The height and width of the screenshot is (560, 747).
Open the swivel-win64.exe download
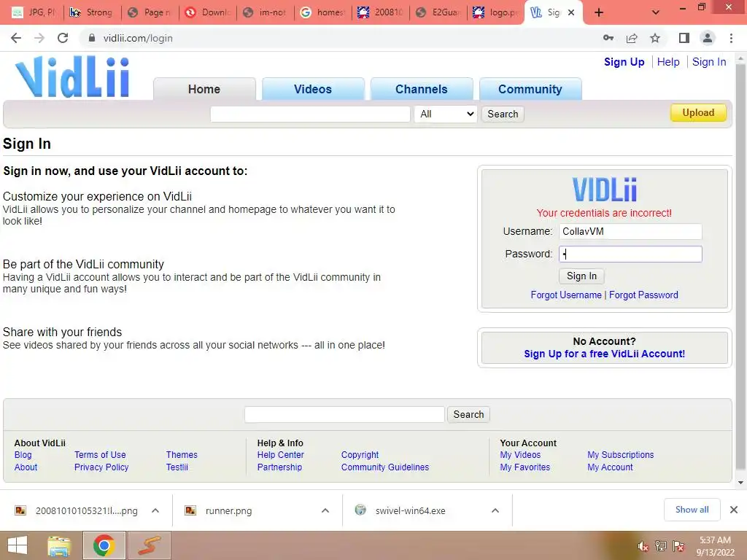(410, 510)
